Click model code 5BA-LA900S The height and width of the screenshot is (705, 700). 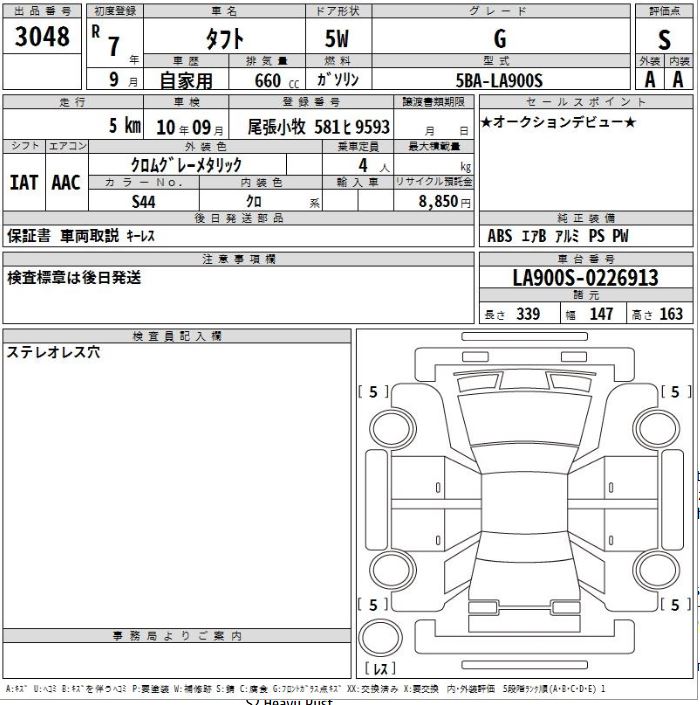[x=499, y=80]
